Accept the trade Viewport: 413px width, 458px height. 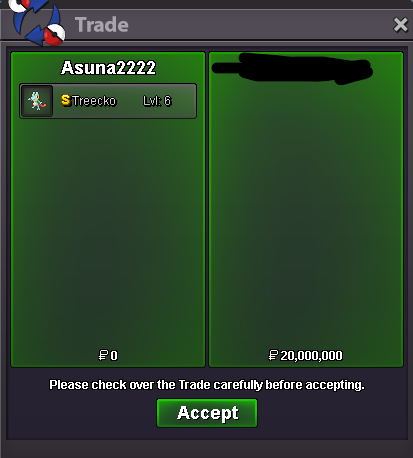click(207, 413)
